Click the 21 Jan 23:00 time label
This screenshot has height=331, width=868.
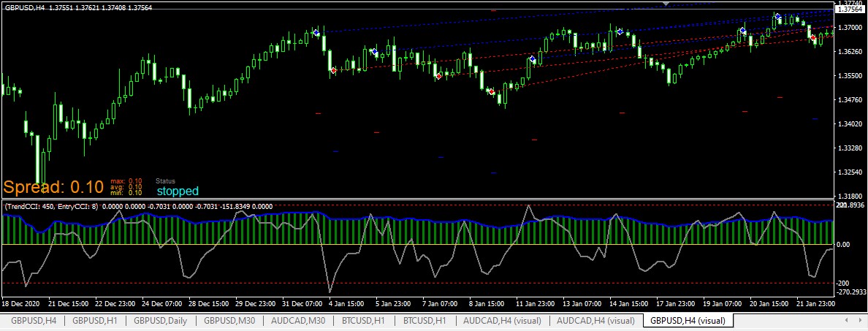[817, 303]
